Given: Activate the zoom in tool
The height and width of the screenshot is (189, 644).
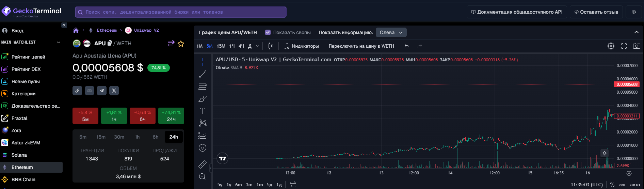Looking at the screenshot, I should coord(203,176).
